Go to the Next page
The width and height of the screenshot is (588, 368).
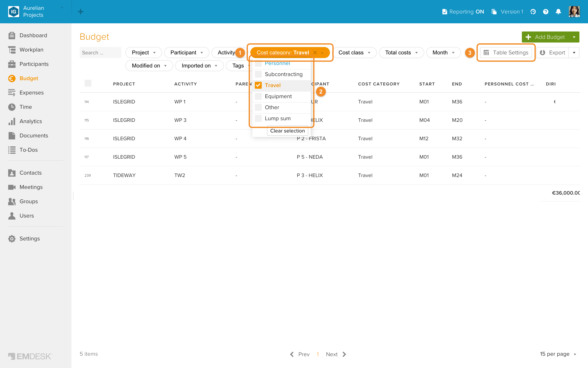[336, 354]
